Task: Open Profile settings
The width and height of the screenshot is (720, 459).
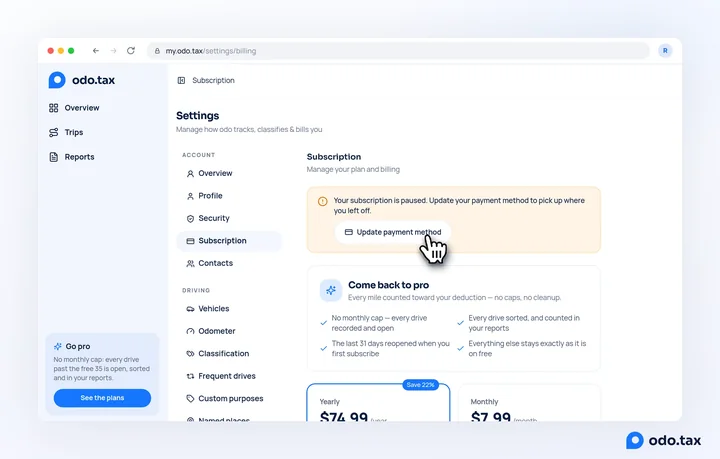Action: [229, 196]
